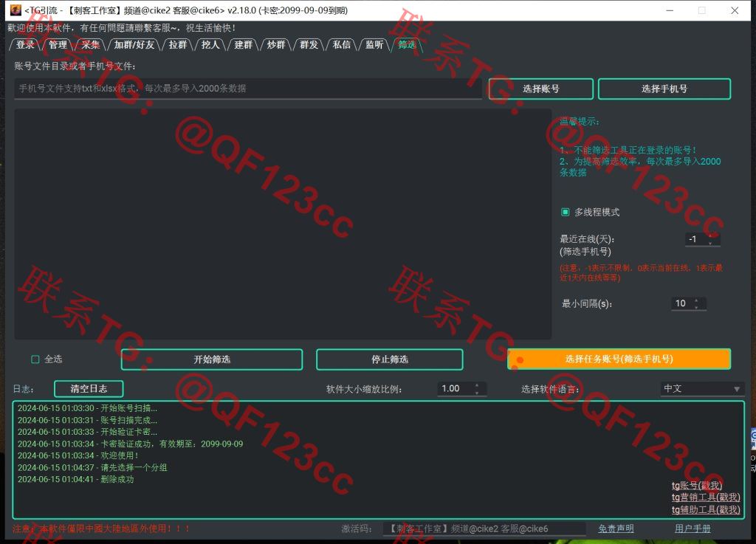This screenshot has width=756, height=544.
Task: Click the empty account list area
Action: pyautogui.click(x=283, y=224)
